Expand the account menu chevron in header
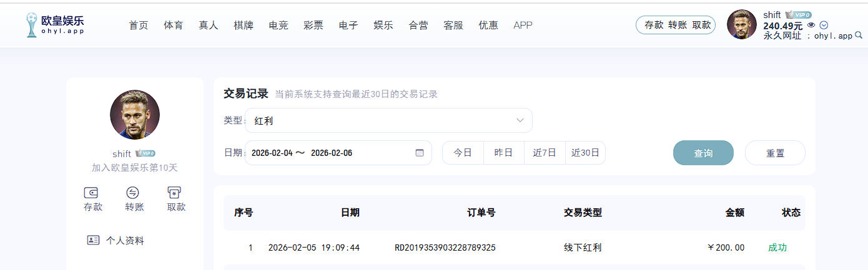Viewport: 868px width, 270px height. 824,26
